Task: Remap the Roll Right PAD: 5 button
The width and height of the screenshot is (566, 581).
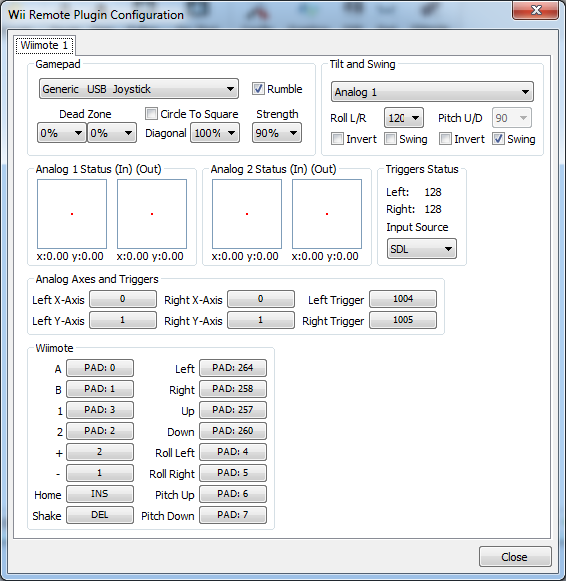Action: coord(233,473)
